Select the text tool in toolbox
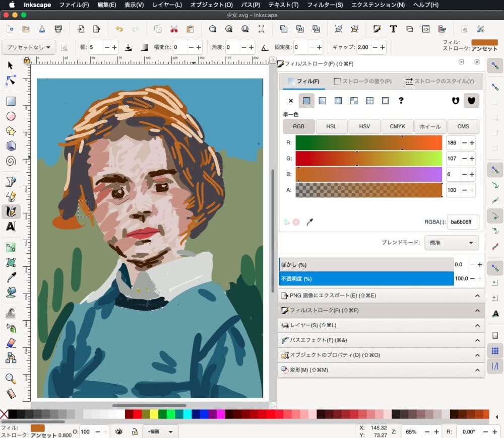This screenshot has height=438, width=504. click(x=11, y=227)
